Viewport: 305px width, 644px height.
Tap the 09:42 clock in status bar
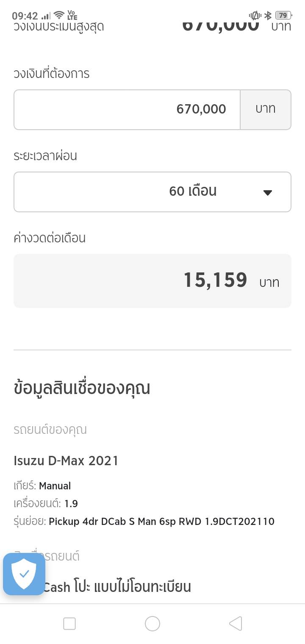point(25,16)
